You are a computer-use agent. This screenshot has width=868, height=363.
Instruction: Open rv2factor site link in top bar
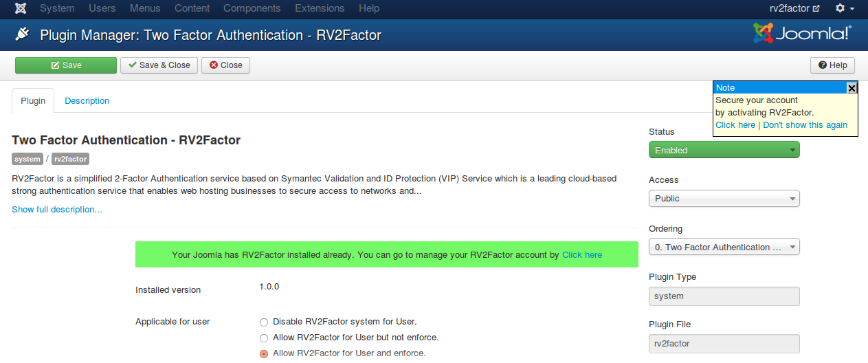tap(794, 8)
